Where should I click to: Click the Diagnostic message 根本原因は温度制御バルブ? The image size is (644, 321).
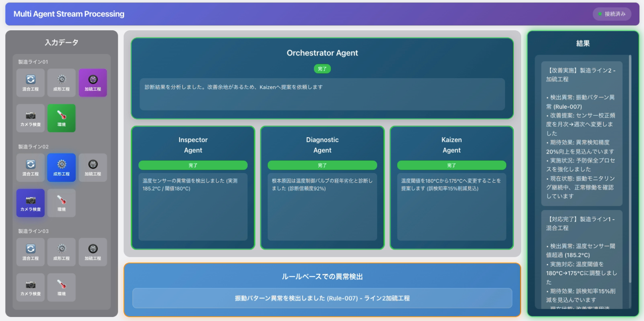click(x=322, y=185)
